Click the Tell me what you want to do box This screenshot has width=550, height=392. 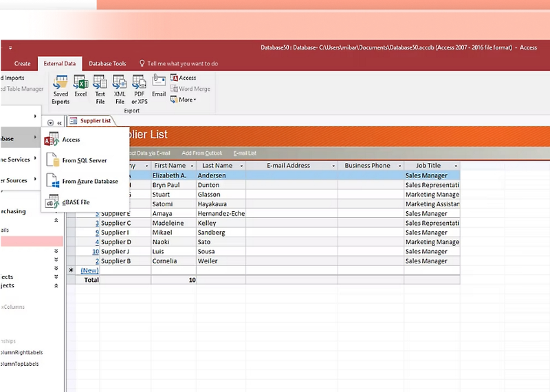click(179, 63)
